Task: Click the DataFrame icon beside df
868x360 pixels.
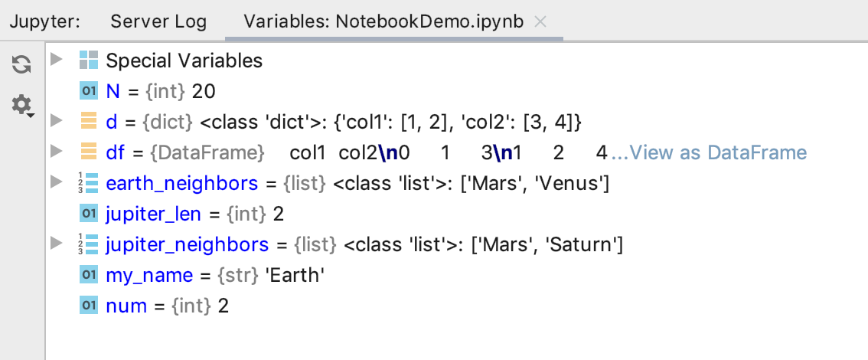Action: tap(89, 151)
